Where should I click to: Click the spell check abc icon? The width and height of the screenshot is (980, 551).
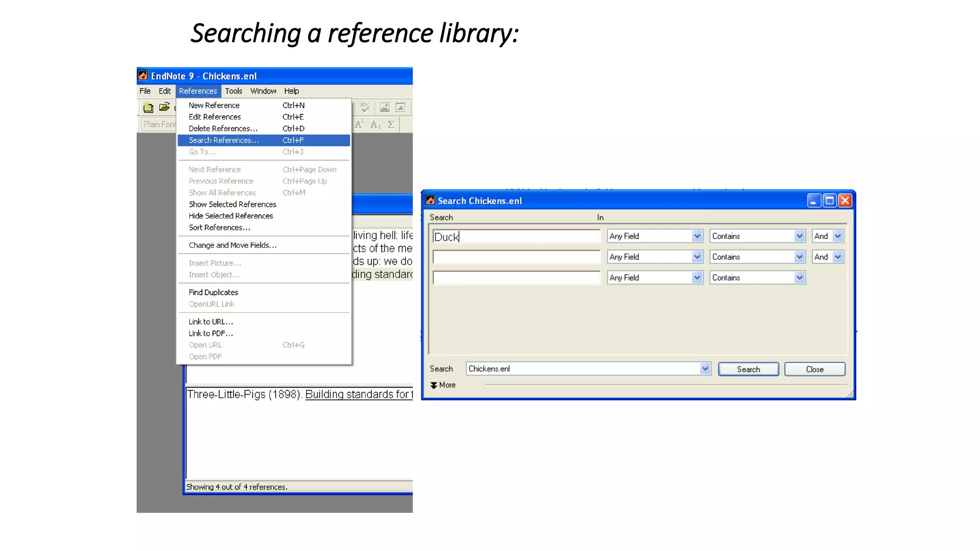click(365, 107)
